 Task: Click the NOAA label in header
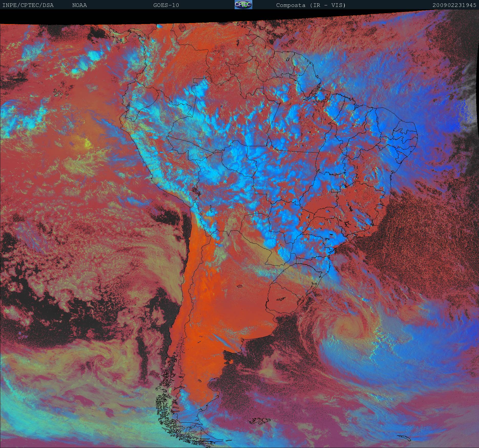pyautogui.click(x=79, y=5)
